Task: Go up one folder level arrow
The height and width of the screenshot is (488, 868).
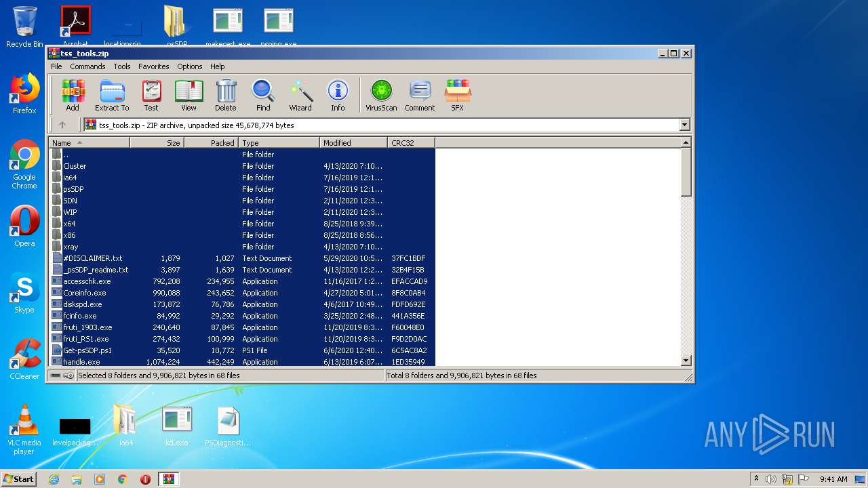Action: [62, 125]
